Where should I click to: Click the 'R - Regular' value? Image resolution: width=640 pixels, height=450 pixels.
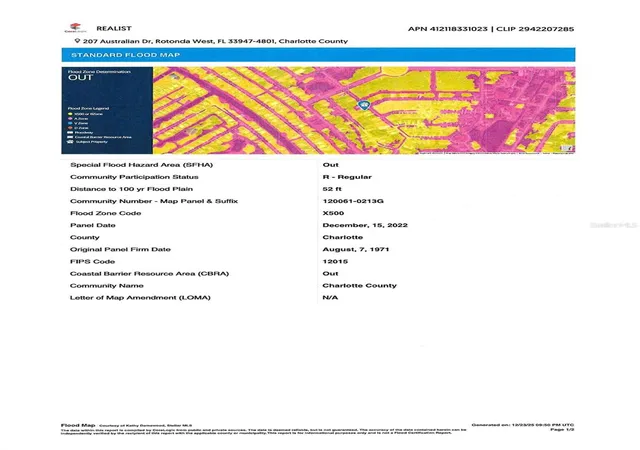pyautogui.click(x=347, y=177)
